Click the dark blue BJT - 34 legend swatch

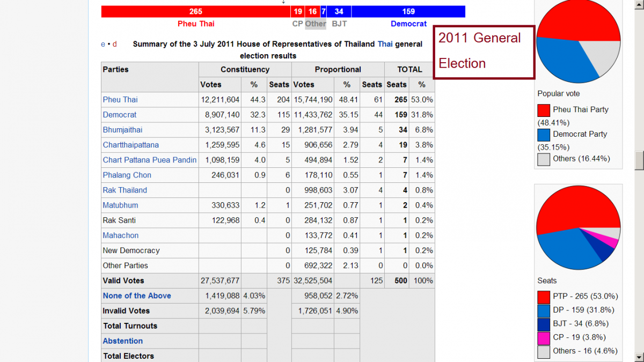point(544,324)
